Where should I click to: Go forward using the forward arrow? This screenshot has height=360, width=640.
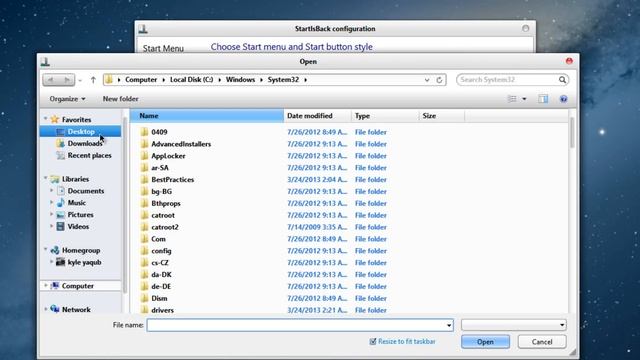67,80
